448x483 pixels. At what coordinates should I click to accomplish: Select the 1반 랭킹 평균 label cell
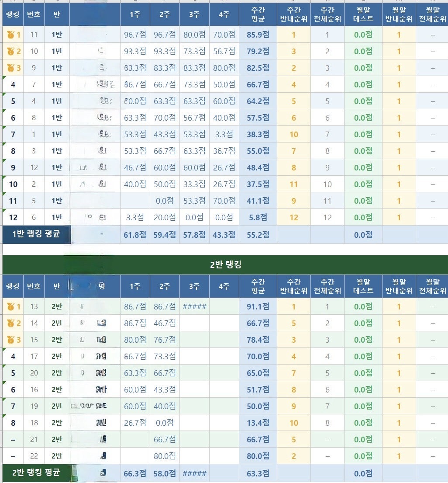coord(36,234)
